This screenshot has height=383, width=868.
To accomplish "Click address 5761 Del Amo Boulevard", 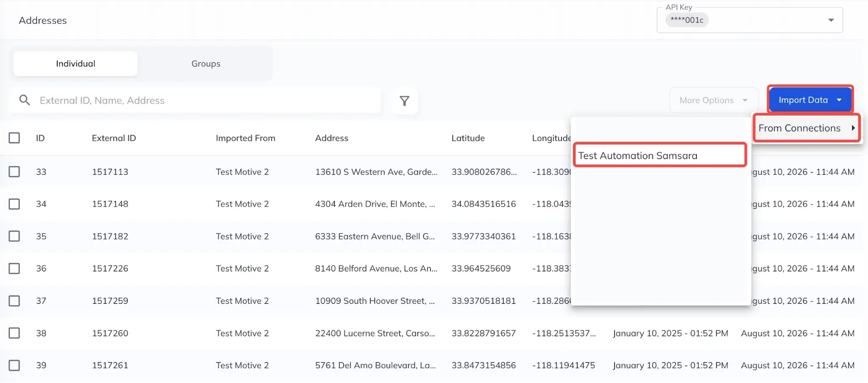I will tap(376, 365).
